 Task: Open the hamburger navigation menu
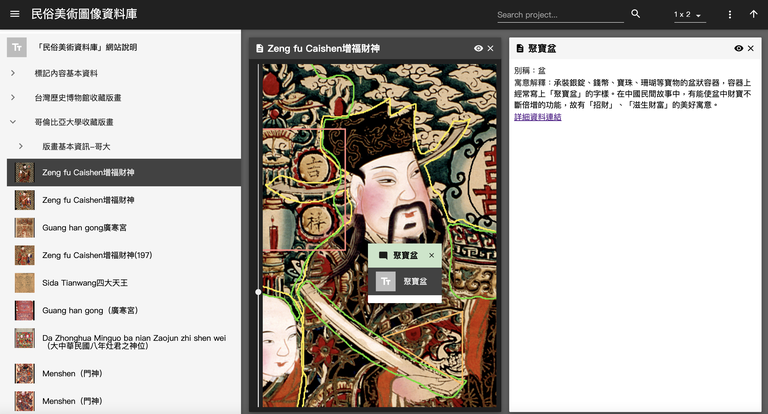point(15,14)
